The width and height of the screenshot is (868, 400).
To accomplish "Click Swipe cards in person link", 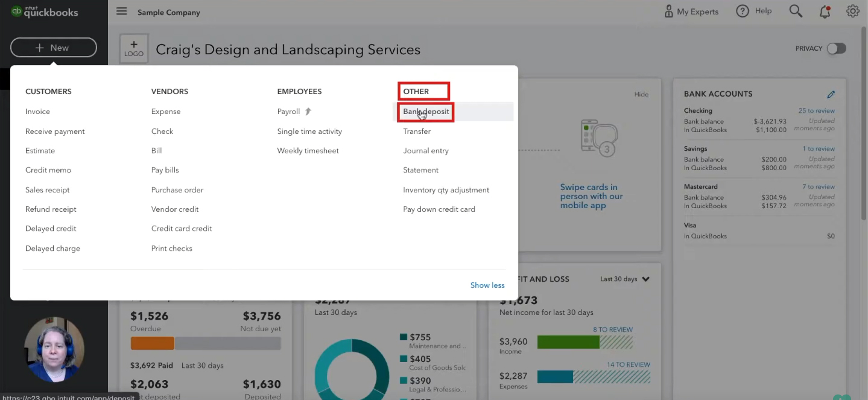I will click(591, 196).
